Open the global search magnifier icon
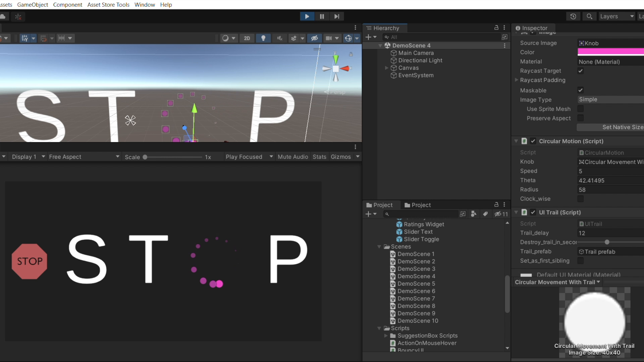This screenshot has width=644, height=362. click(x=589, y=16)
